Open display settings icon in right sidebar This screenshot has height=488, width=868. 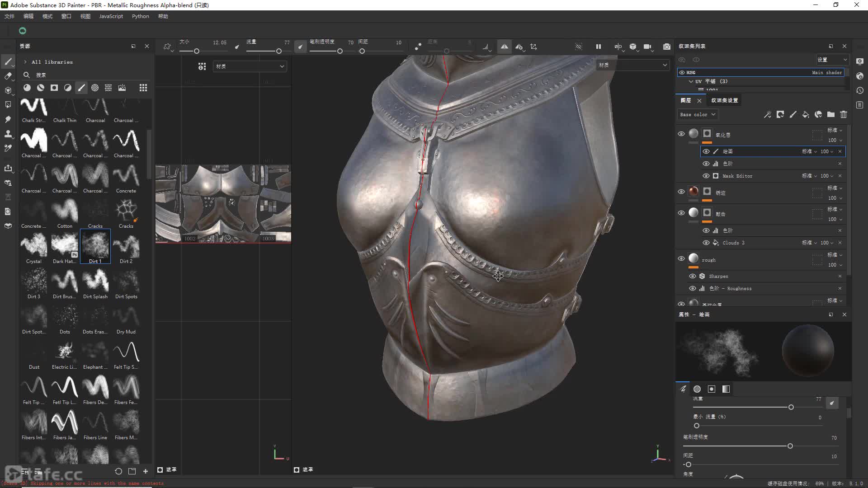point(860,61)
